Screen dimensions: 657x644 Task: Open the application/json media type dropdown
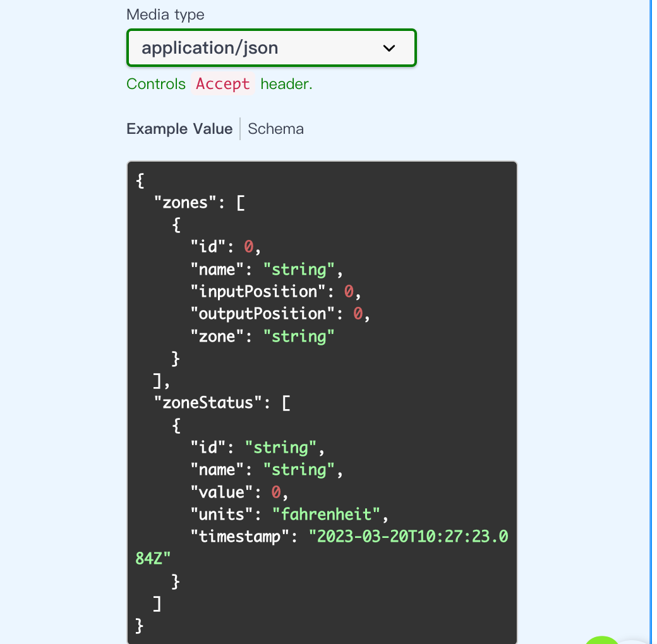tap(271, 48)
